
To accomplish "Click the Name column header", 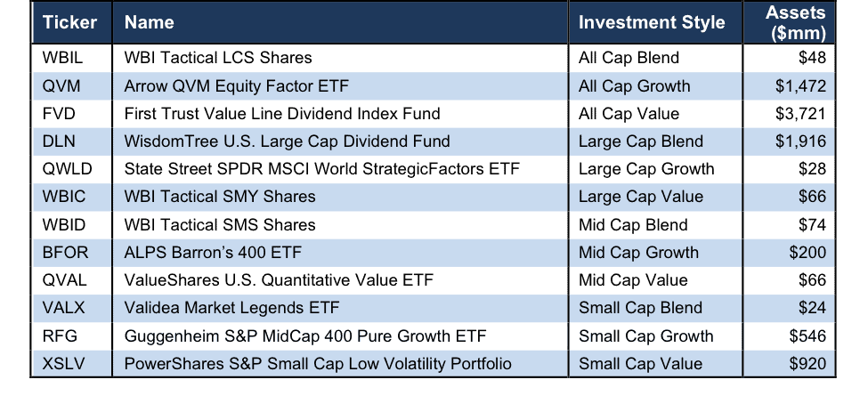I will tap(149, 22).
